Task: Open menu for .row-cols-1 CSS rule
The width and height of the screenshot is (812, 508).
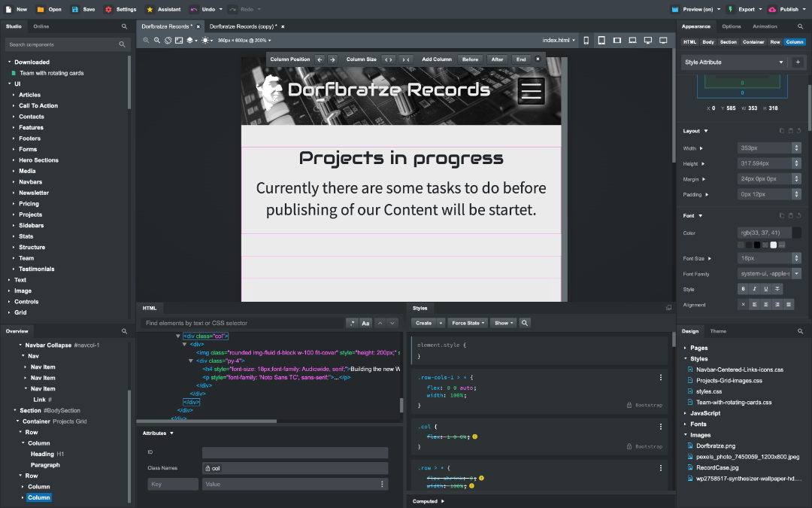Action: [x=660, y=378]
